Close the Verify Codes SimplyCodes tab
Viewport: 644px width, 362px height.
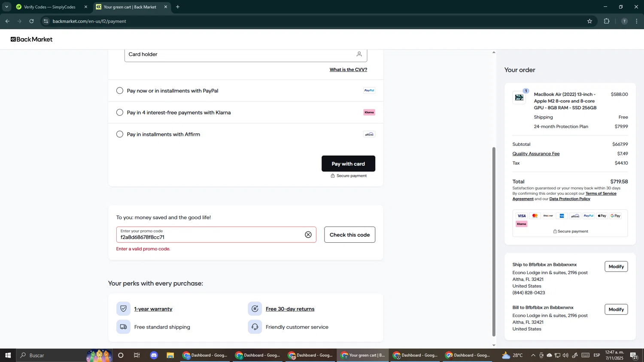(86, 7)
